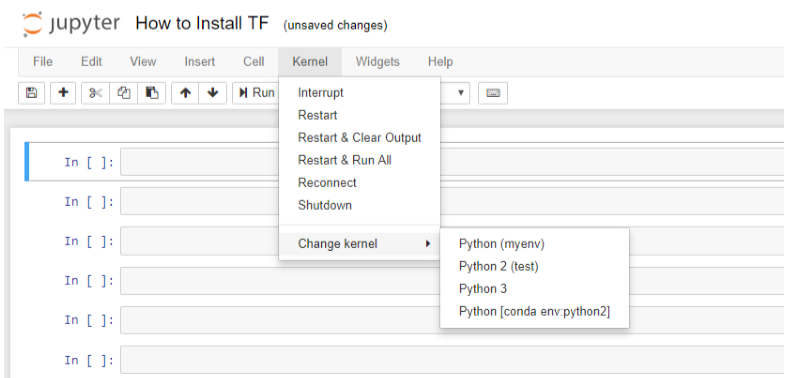Open the cell type dropdown arrow
The image size is (787, 378).
click(460, 93)
